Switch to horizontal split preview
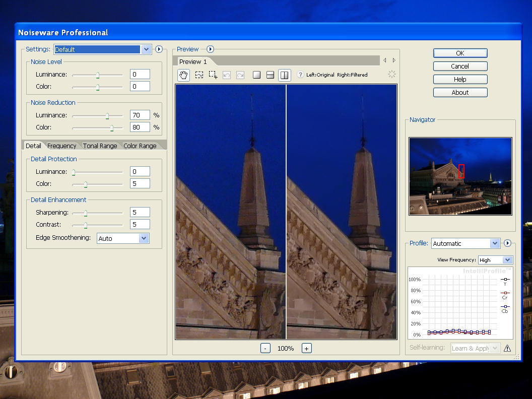This screenshot has width=532, height=399. (270, 75)
